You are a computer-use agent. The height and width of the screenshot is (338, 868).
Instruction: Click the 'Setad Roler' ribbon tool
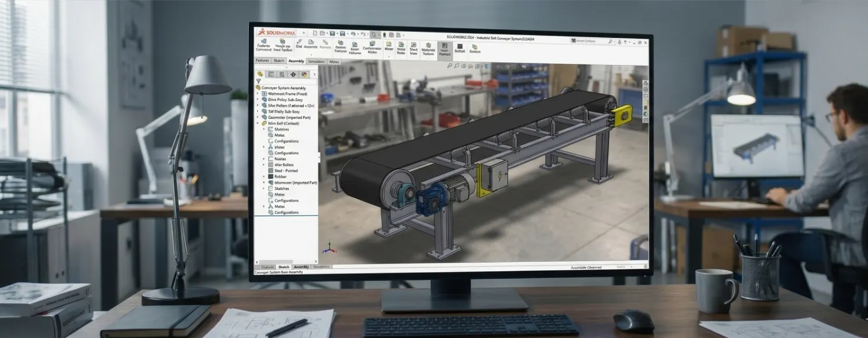(x=401, y=48)
